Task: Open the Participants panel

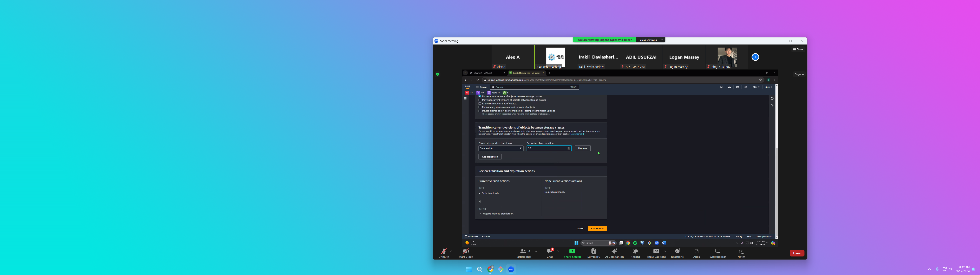Action: pos(523,252)
